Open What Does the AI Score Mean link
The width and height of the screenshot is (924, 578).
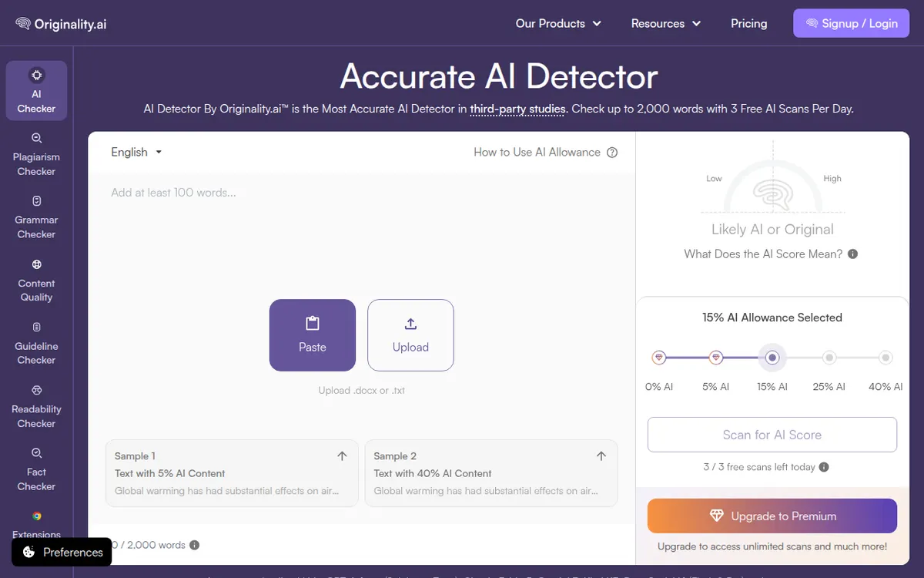[x=763, y=254]
